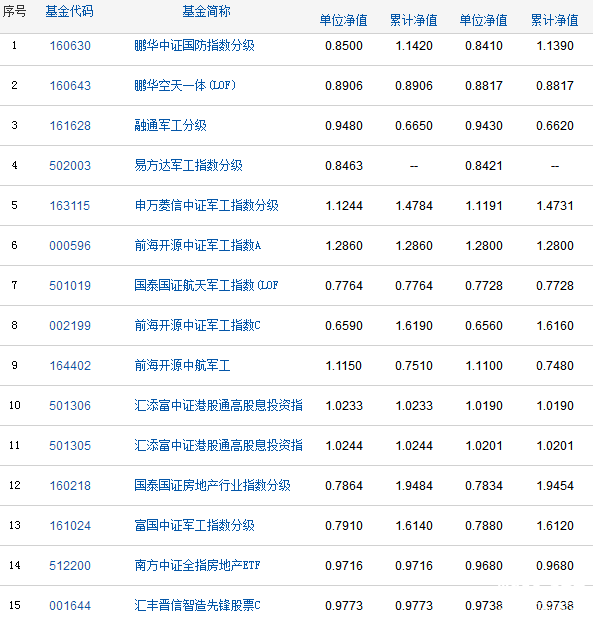Viewport: 593px width, 619px height.
Task: Select value 1.1390 in row 1
Action: pyautogui.click(x=555, y=46)
